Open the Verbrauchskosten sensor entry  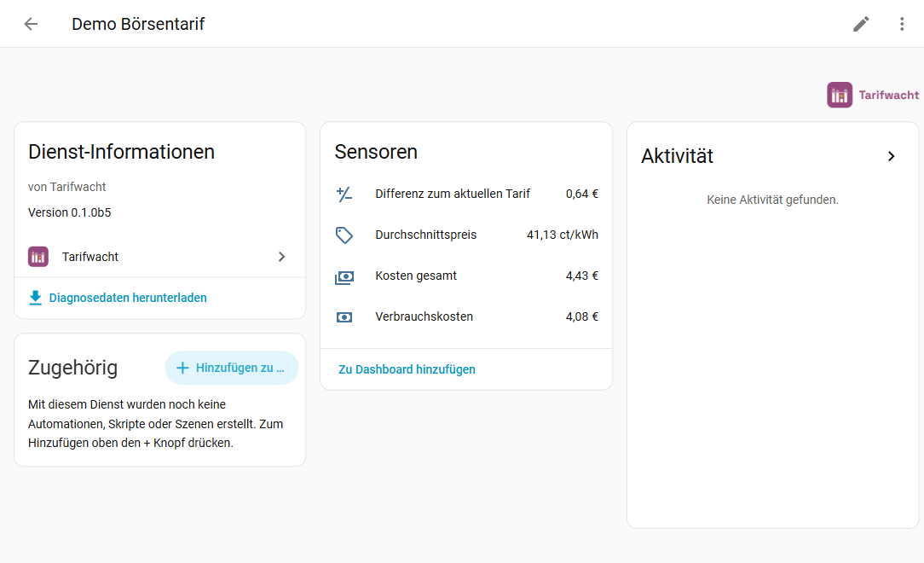(x=466, y=316)
